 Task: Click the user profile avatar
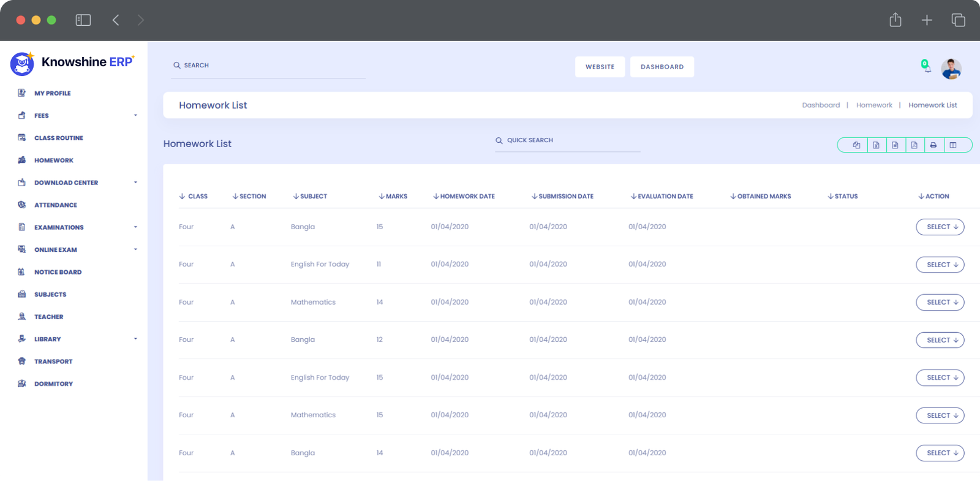951,69
